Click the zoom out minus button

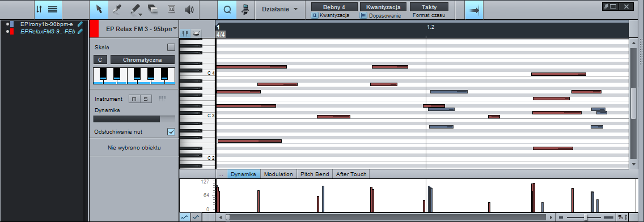click(561, 217)
